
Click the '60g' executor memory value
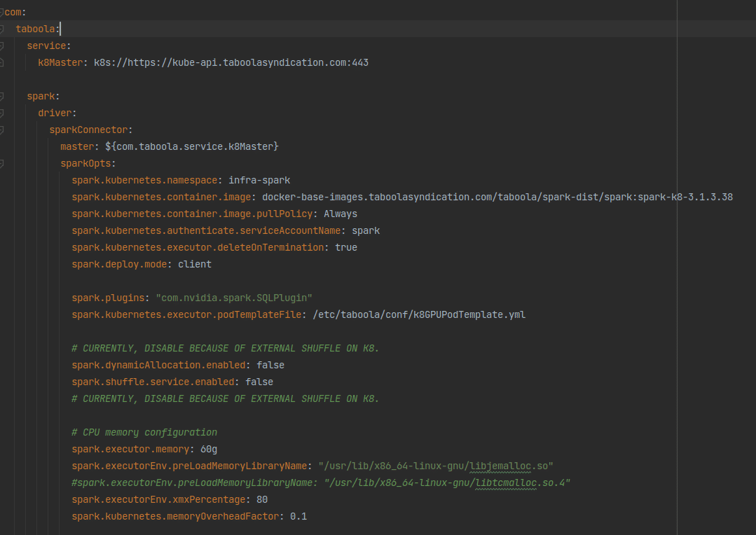(x=209, y=449)
